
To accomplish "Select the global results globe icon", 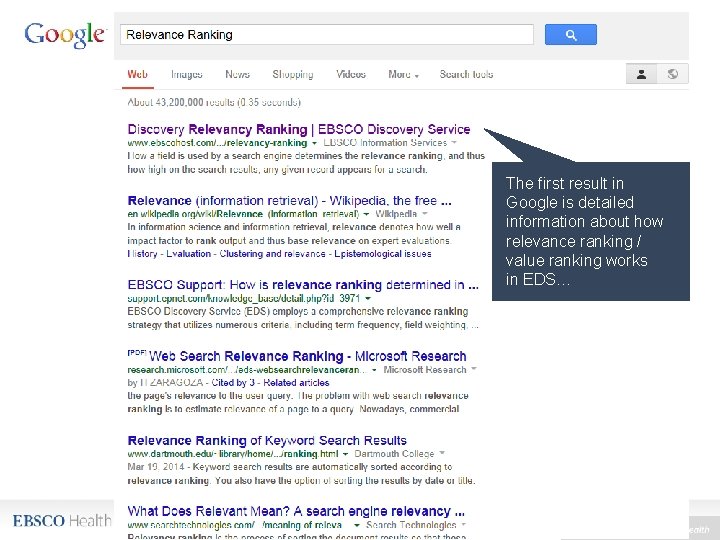I will [x=673, y=74].
